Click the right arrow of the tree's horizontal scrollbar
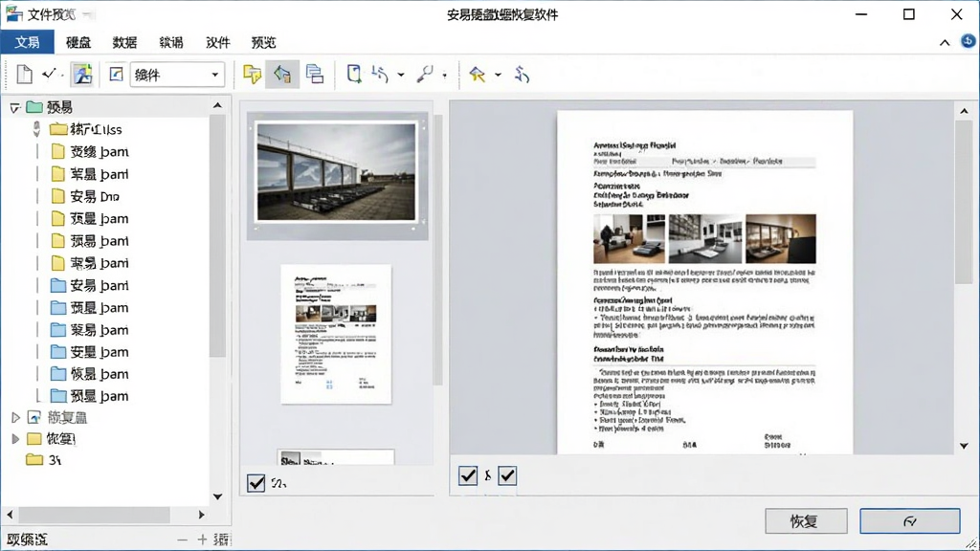The height and width of the screenshot is (551, 980). (201, 515)
